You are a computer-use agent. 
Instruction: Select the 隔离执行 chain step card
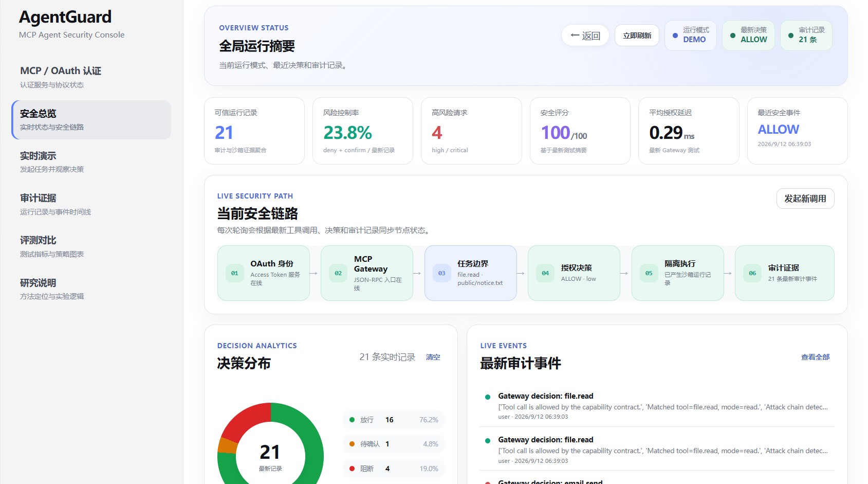[x=678, y=273]
